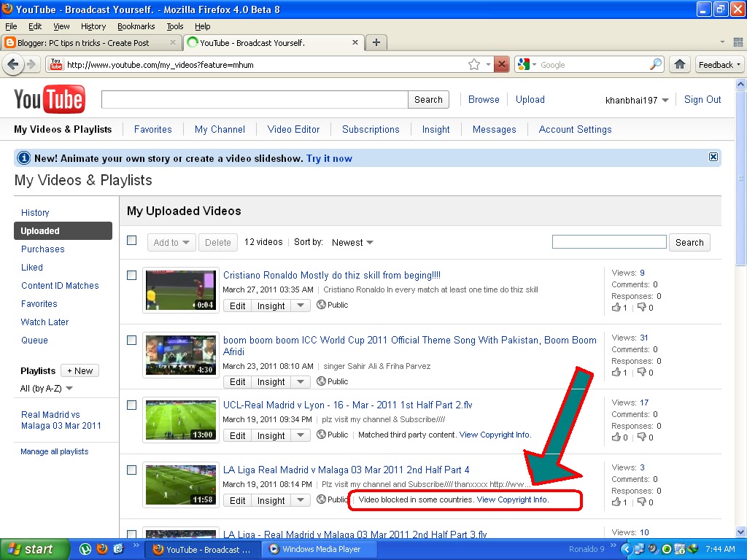
Task: Go to the Subscriptions tab
Action: point(371,129)
